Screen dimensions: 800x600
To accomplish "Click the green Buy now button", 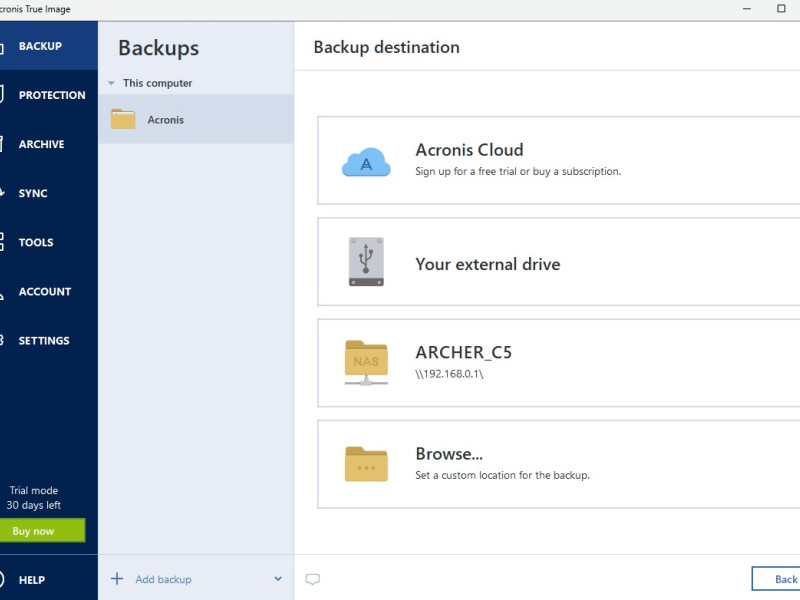I will click(x=42, y=531).
